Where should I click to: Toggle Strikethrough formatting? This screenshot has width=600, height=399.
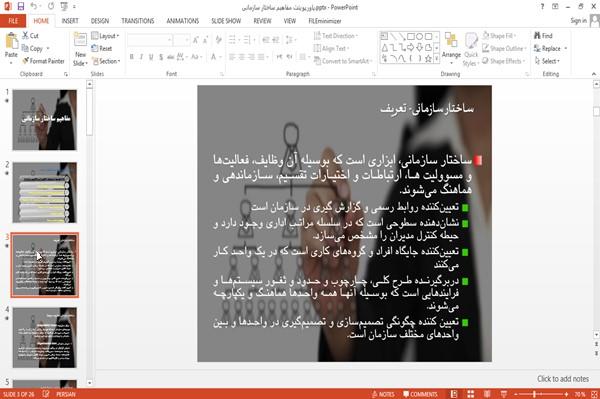coord(171,57)
